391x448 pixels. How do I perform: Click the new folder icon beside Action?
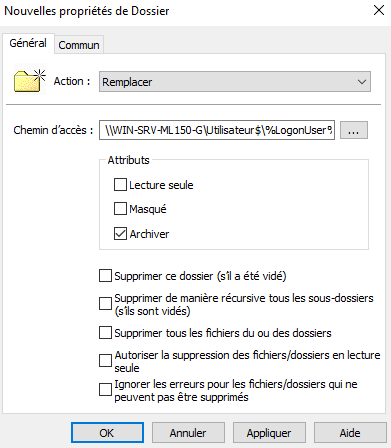click(x=30, y=80)
